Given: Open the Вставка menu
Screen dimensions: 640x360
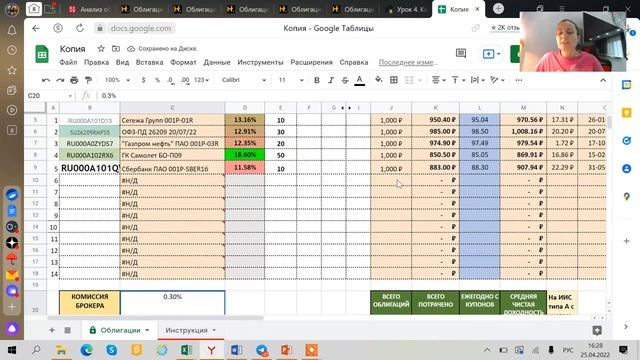Looking at the screenshot, I should [149, 62].
